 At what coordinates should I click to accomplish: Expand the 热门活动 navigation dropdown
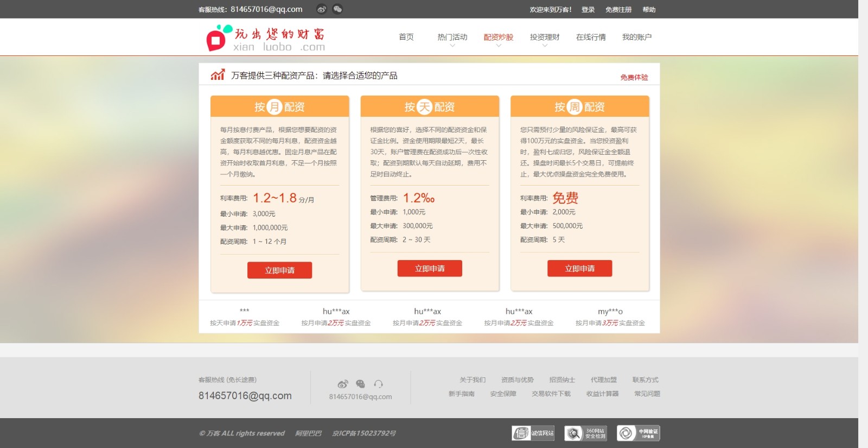(x=452, y=37)
